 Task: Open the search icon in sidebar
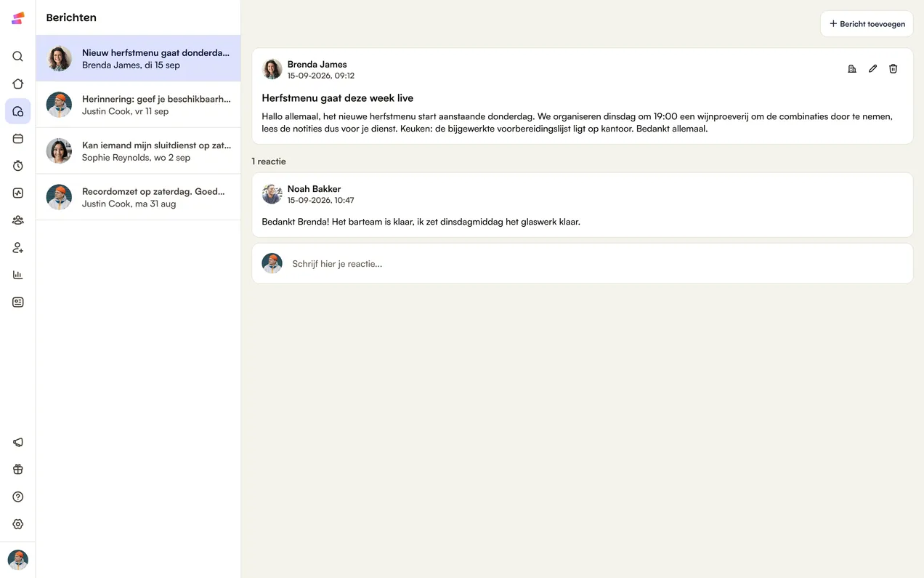pyautogui.click(x=18, y=57)
